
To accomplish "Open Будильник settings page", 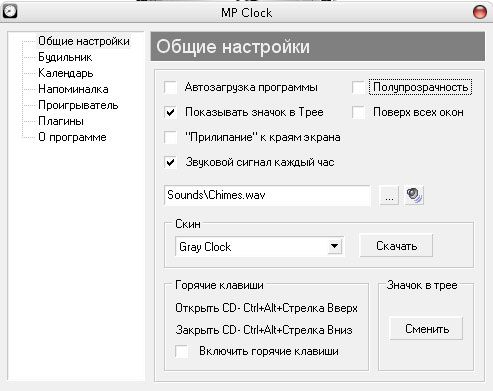I will (65, 57).
